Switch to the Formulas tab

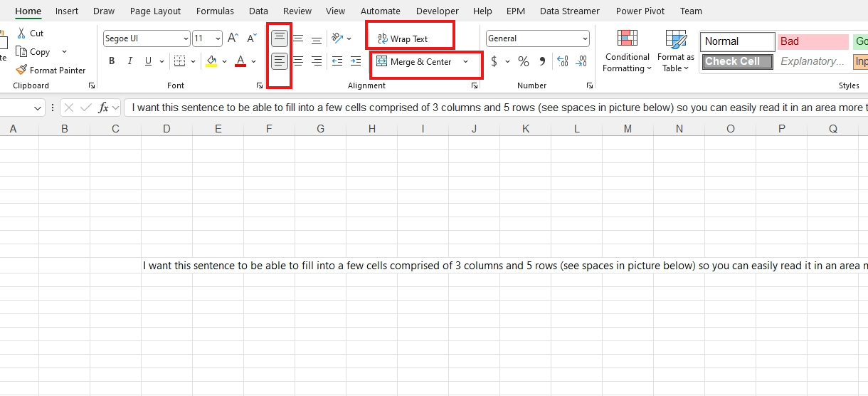pos(215,11)
